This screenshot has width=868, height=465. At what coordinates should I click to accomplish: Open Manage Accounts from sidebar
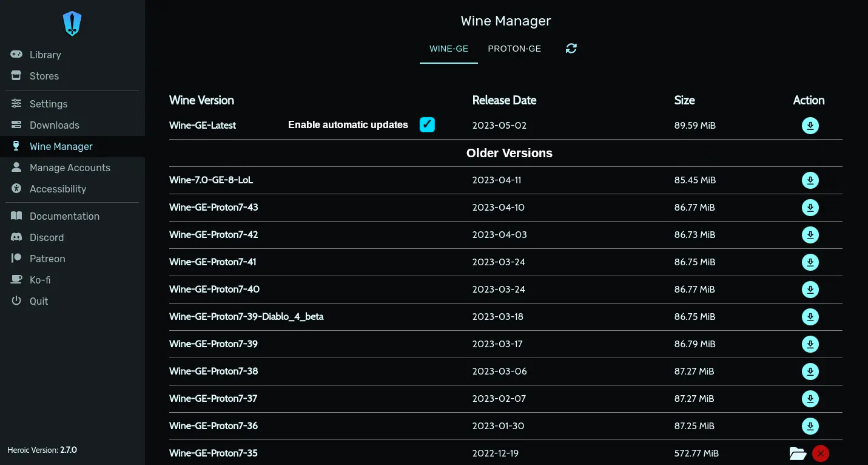pyautogui.click(x=70, y=168)
